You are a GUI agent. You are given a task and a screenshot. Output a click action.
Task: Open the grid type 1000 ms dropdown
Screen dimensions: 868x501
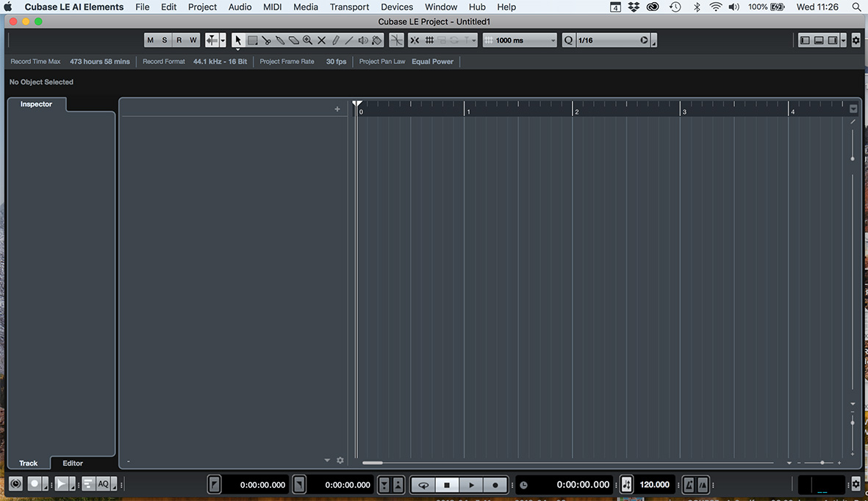tap(520, 40)
